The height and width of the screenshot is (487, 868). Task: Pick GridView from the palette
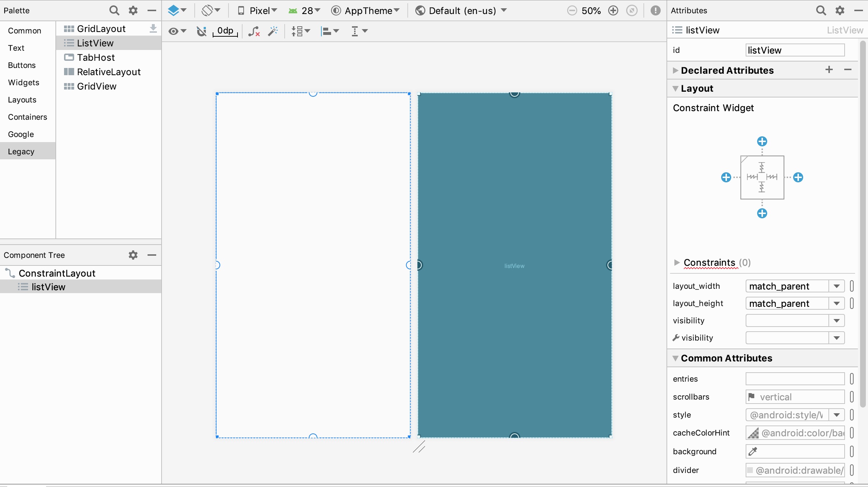click(x=96, y=86)
